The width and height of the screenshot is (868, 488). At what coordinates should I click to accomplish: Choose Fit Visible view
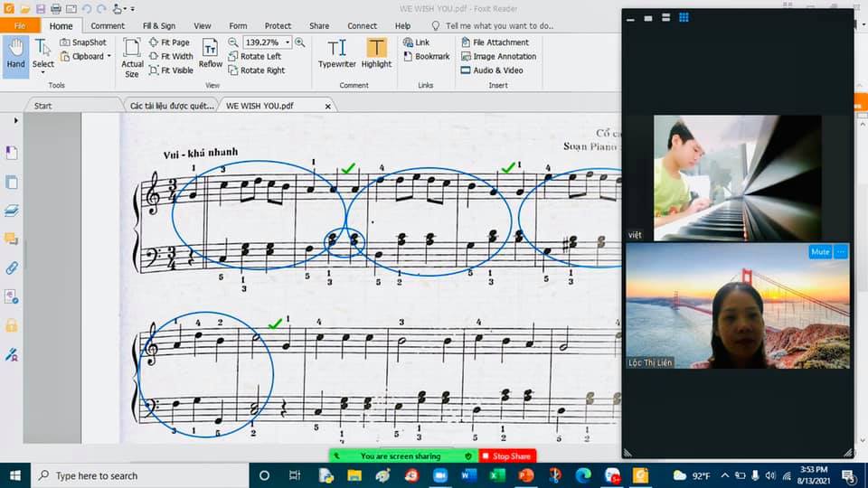click(x=171, y=70)
